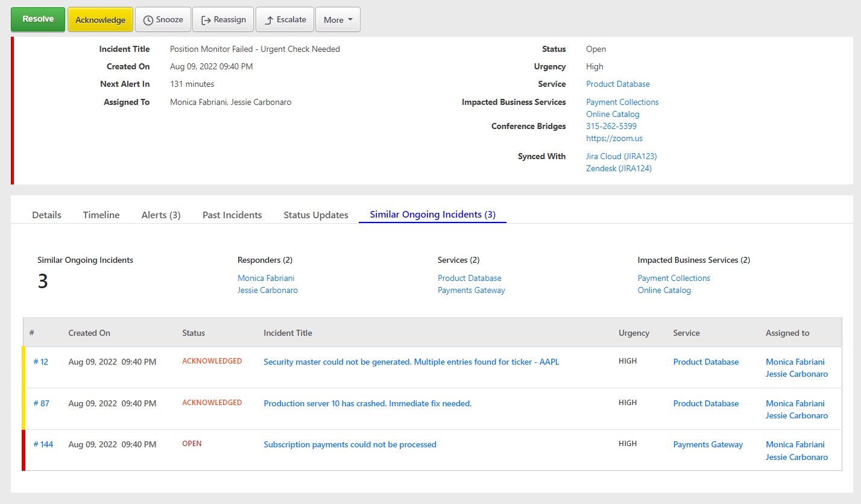Viewport: 861px width, 504px height.
Task: View the Alerts (3) tab
Action: (161, 215)
